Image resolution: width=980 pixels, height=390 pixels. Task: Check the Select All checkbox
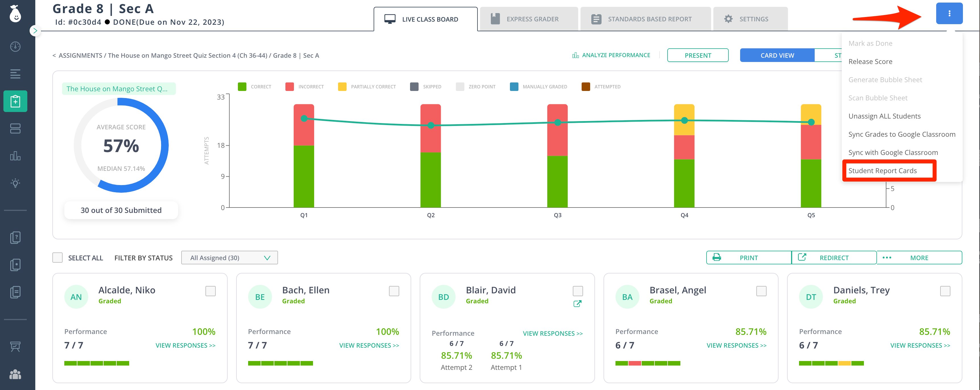coord(57,258)
